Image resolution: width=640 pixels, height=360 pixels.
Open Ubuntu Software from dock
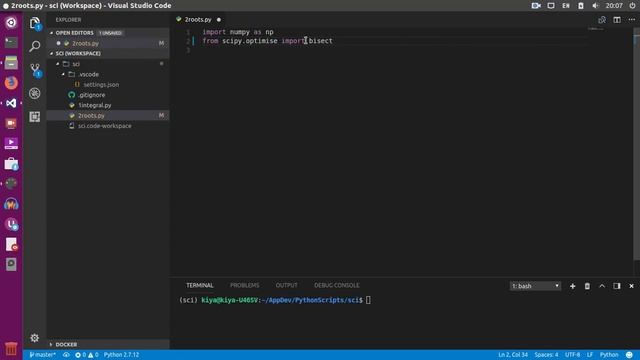pos(11,164)
